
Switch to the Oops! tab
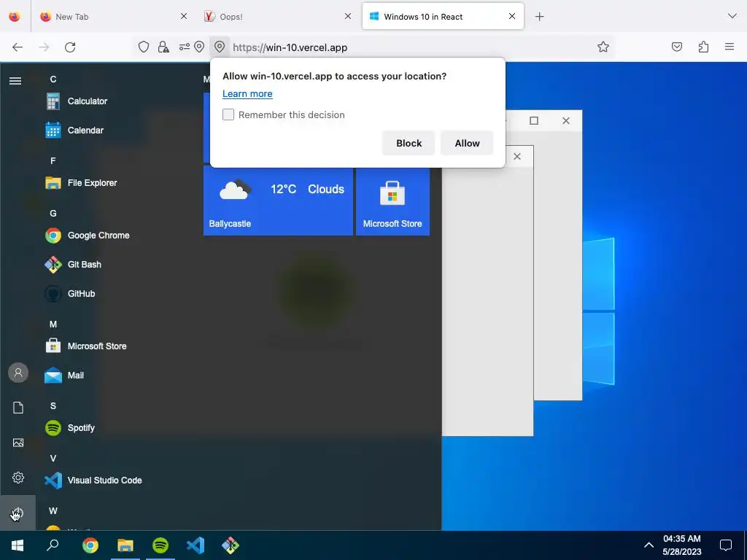[278, 17]
